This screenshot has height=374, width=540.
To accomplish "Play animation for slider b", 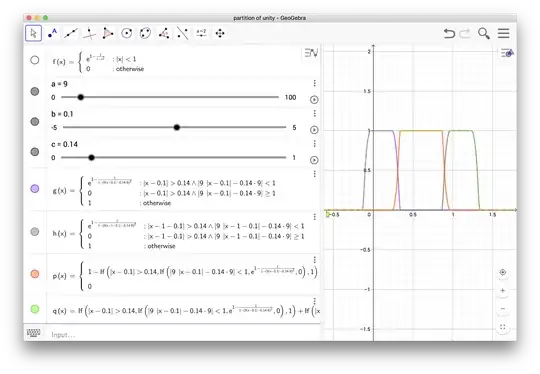I will click(314, 130).
